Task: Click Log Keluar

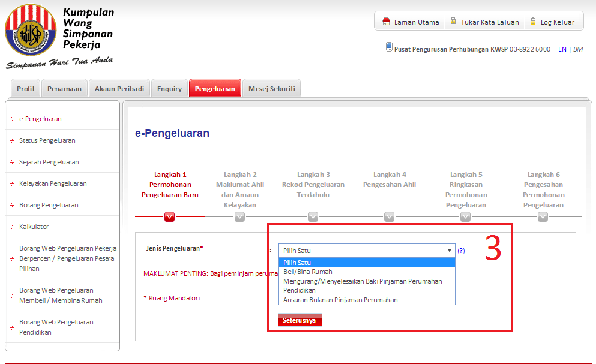Action: tap(557, 22)
